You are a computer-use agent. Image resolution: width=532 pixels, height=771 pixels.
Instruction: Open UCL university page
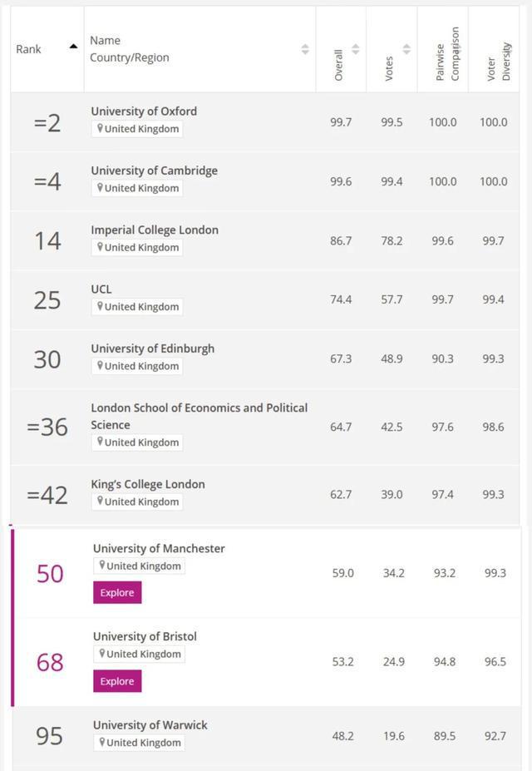tap(101, 289)
